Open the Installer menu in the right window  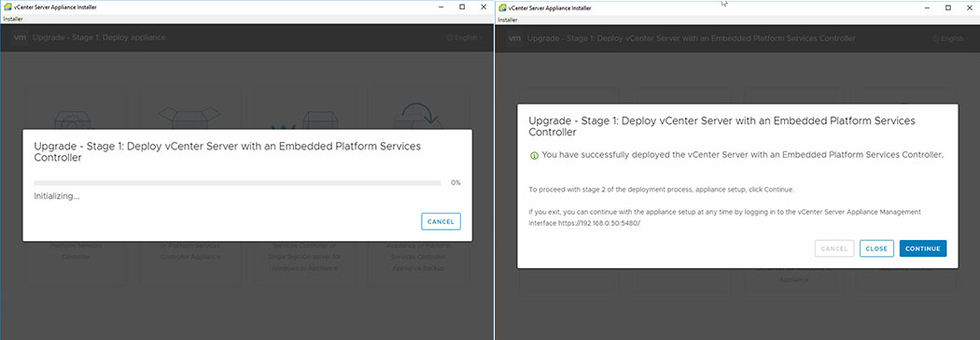[x=507, y=20]
